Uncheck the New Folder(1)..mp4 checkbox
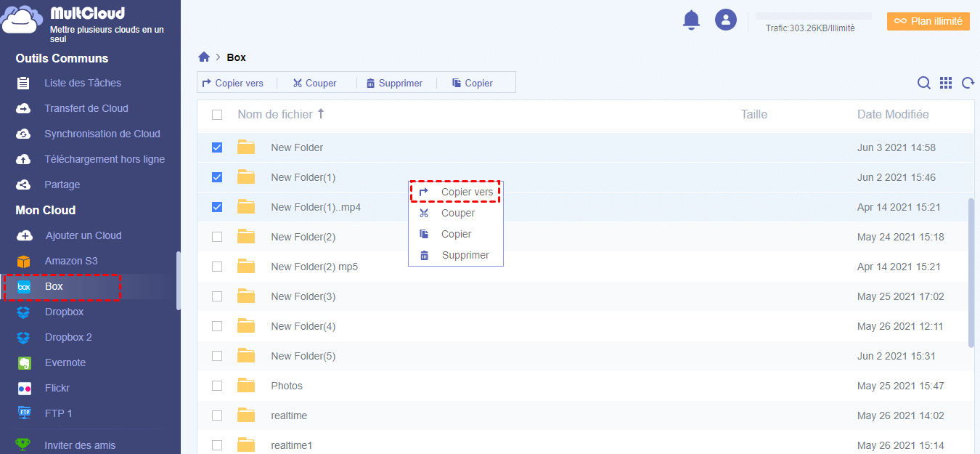980x454 pixels. pyautogui.click(x=217, y=207)
